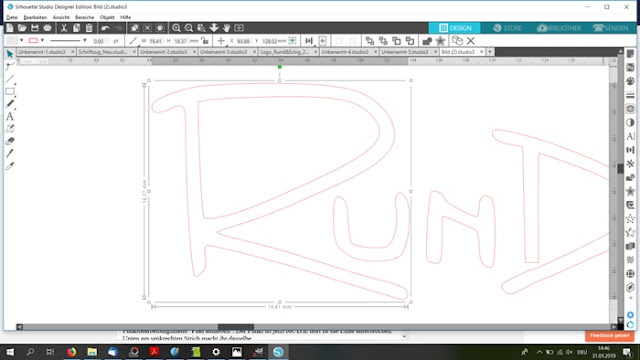Open the Ansicht menu

coord(61,17)
